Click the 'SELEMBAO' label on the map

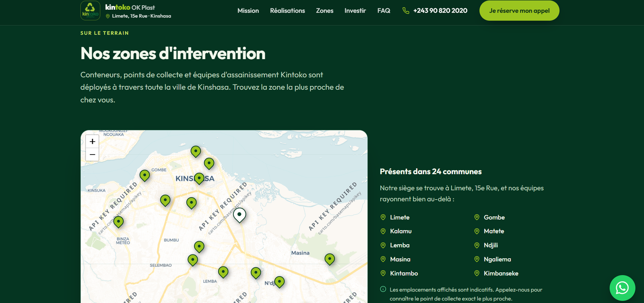[x=161, y=265]
